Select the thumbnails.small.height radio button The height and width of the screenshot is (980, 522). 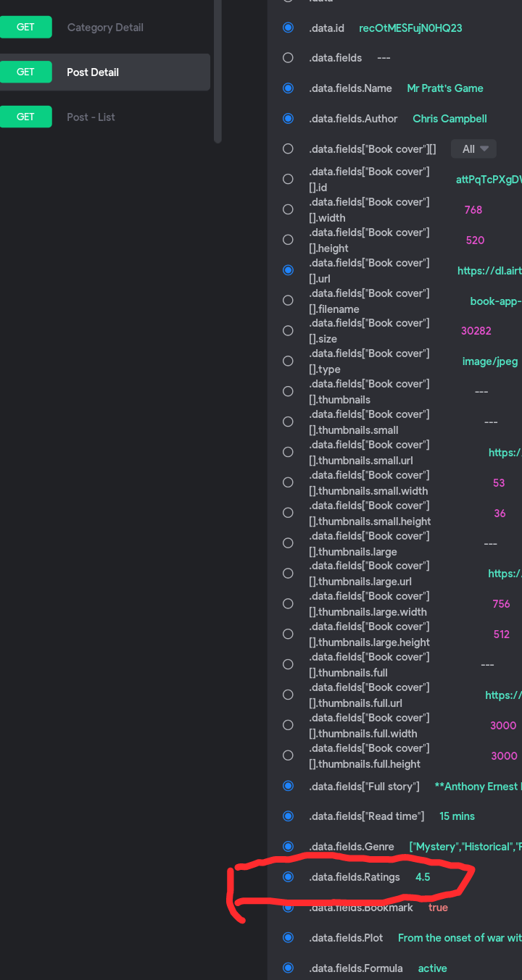coord(288,513)
